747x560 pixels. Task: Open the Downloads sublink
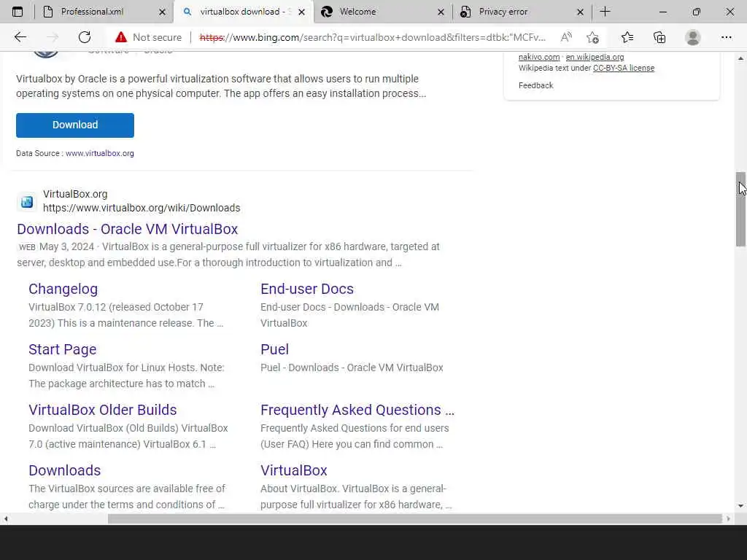64,470
